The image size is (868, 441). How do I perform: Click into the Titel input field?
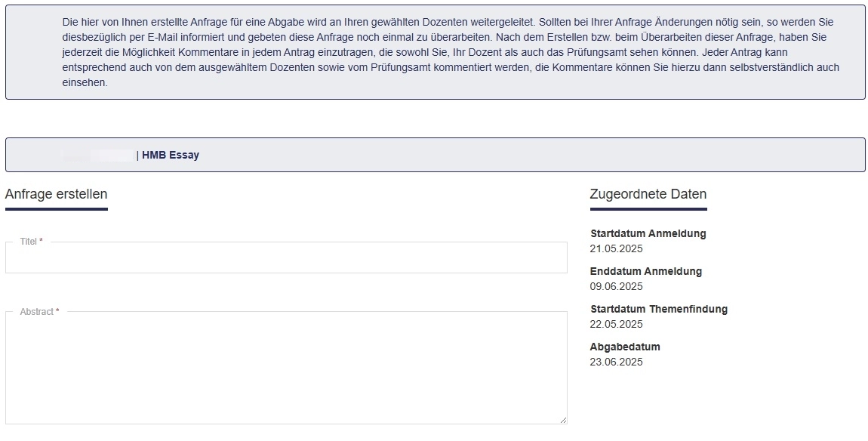click(286, 258)
